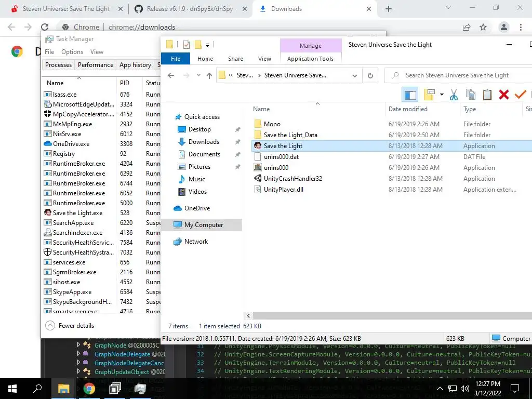The image size is (532, 399).
Task: Open the address bar history dropdown
Action: 354,76
